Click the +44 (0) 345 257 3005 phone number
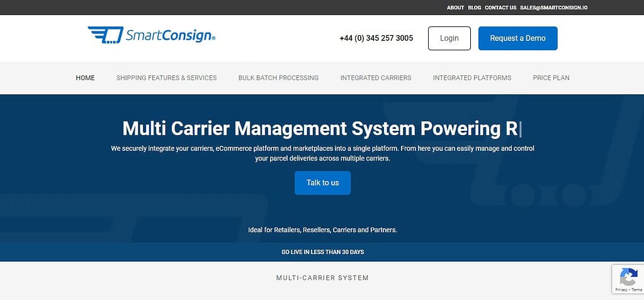The height and width of the screenshot is (300, 644). pyautogui.click(x=376, y=38)
